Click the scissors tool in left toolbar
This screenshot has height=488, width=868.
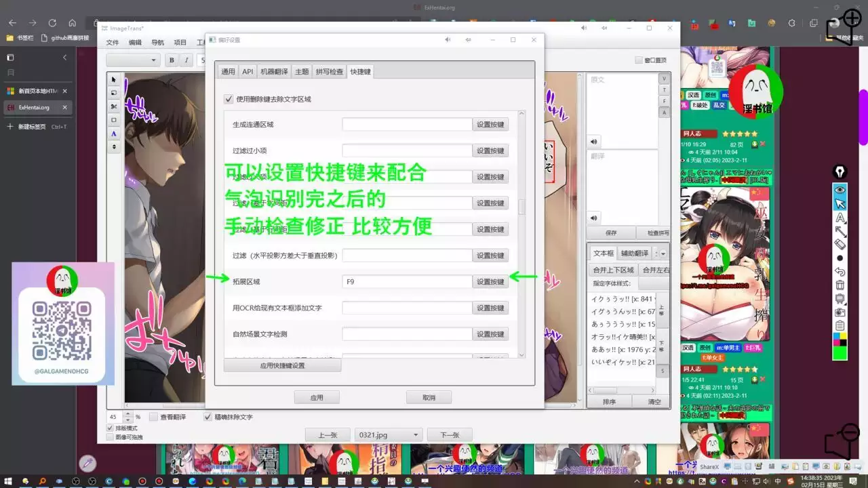point(114,106)
